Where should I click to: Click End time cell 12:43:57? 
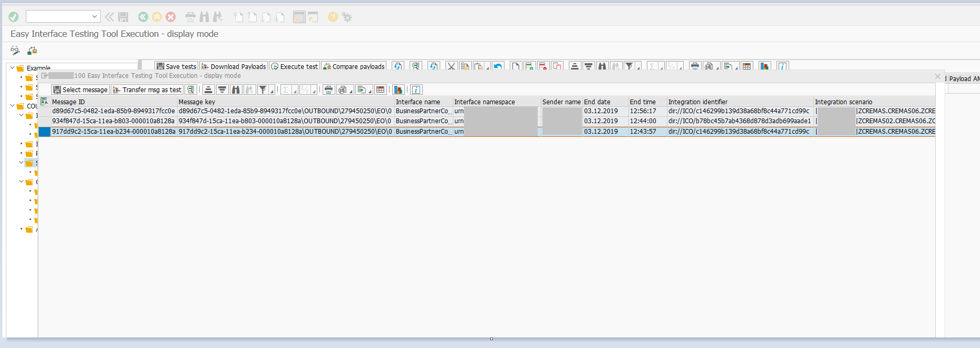click(x=647, y=132)
